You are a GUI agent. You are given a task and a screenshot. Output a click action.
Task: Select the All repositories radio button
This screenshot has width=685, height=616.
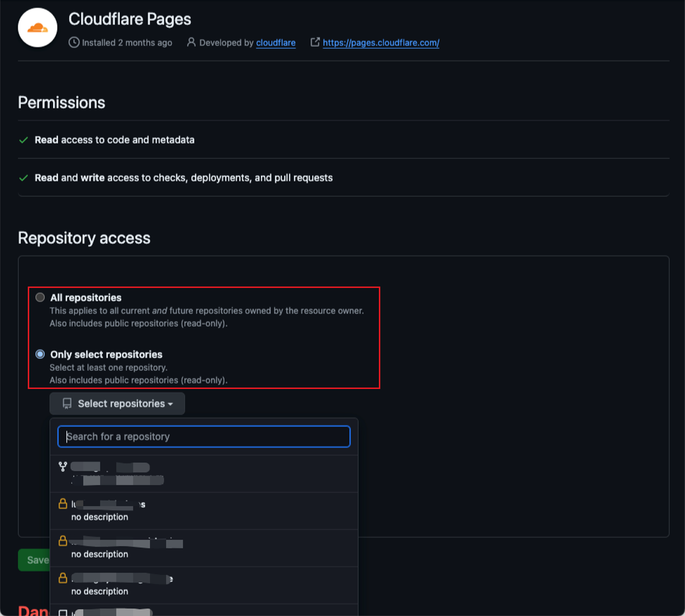(x=40, y=297)
